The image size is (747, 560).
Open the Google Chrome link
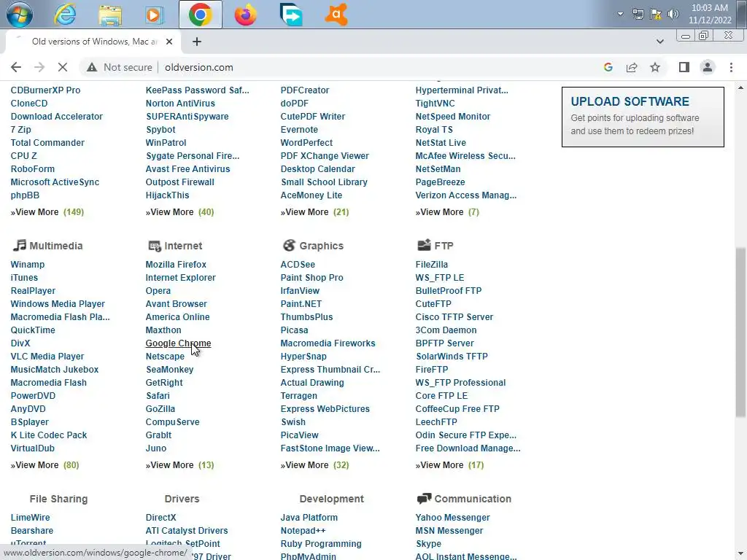178,343
